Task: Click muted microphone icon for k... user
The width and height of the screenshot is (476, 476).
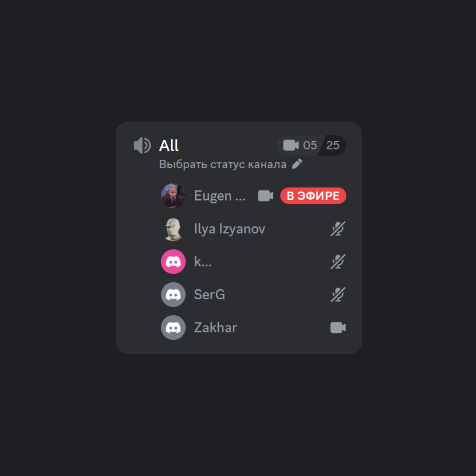Action: click(x=338, y=261)
